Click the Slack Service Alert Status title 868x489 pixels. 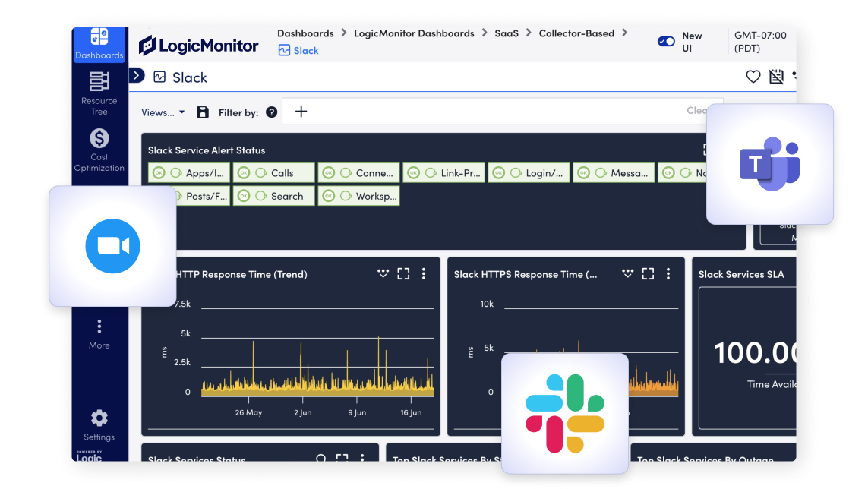pyautogui.click(x=207, y=150)
